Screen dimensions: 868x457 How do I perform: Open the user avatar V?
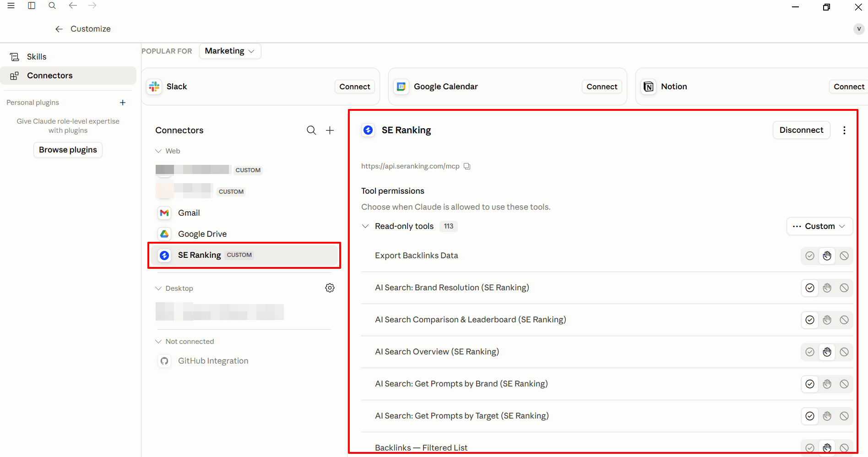coord(859,29)
